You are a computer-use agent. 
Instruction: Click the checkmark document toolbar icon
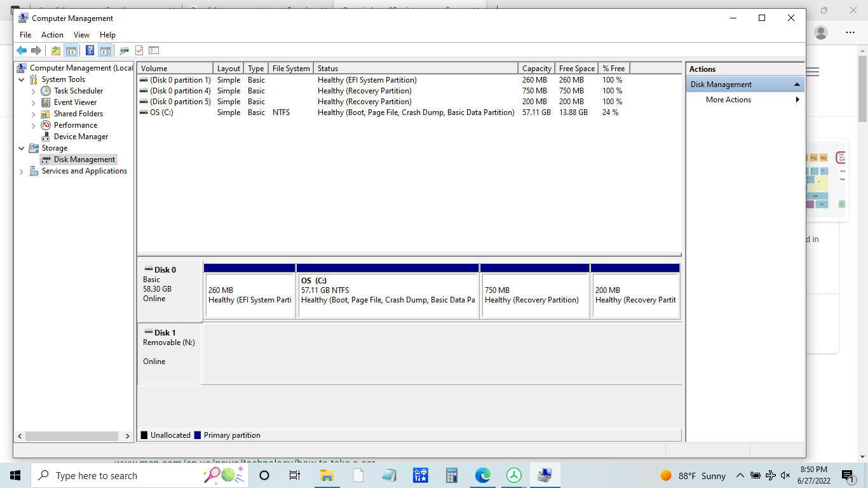pyautogui.click(x=139, y=51)
